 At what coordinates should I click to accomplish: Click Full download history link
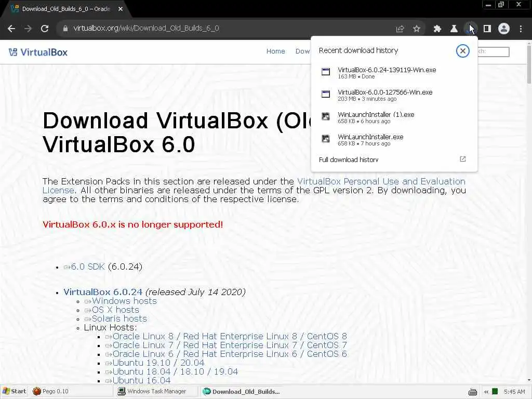click(x=349, y=160)
